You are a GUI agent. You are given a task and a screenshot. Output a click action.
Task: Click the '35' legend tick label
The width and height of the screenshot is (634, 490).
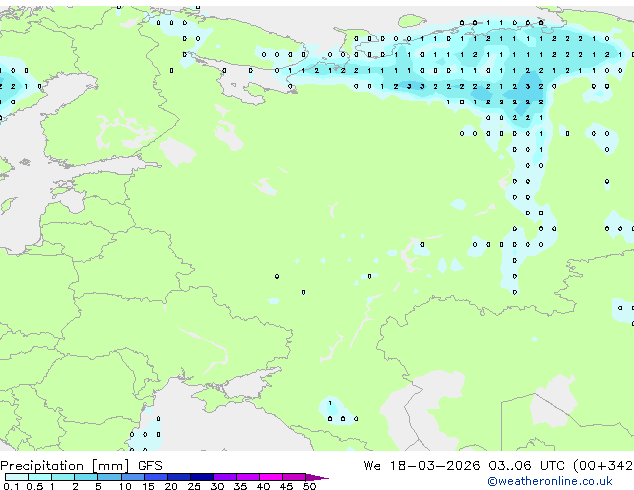point(240,486)
